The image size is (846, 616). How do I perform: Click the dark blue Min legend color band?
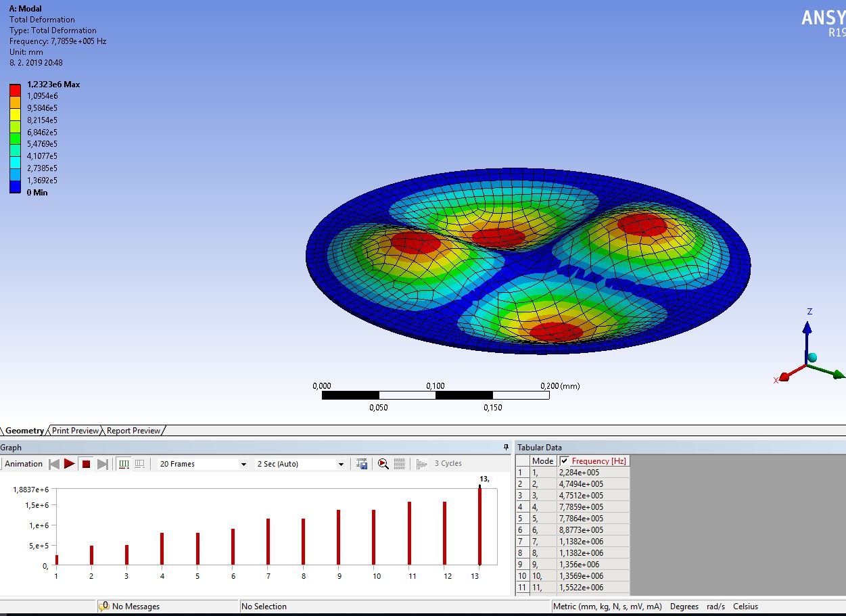[15, 187]
